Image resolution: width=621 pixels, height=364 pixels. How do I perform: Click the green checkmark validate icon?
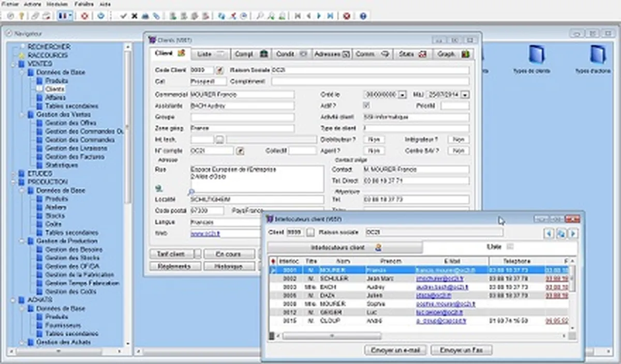[x=123, y=16]
